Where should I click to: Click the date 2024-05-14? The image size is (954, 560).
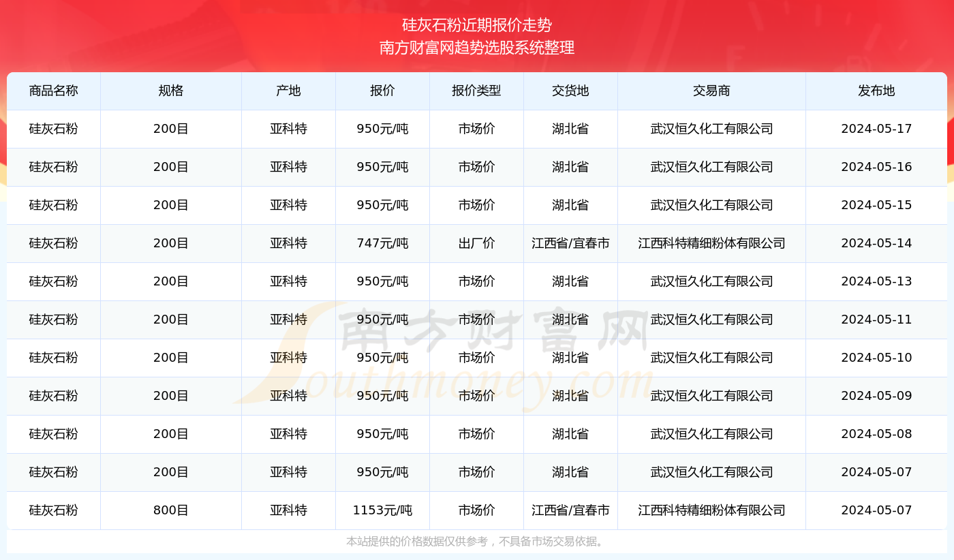(x=876, y=243)
